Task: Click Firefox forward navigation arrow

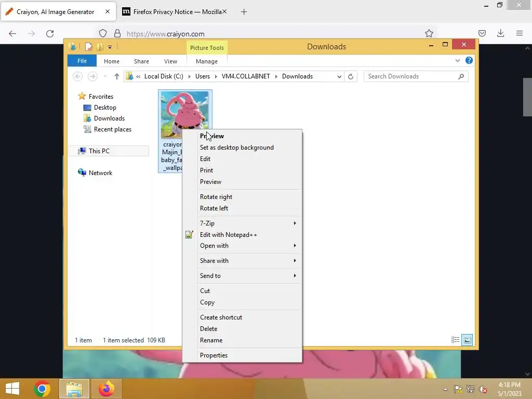Action: point(31,34)
